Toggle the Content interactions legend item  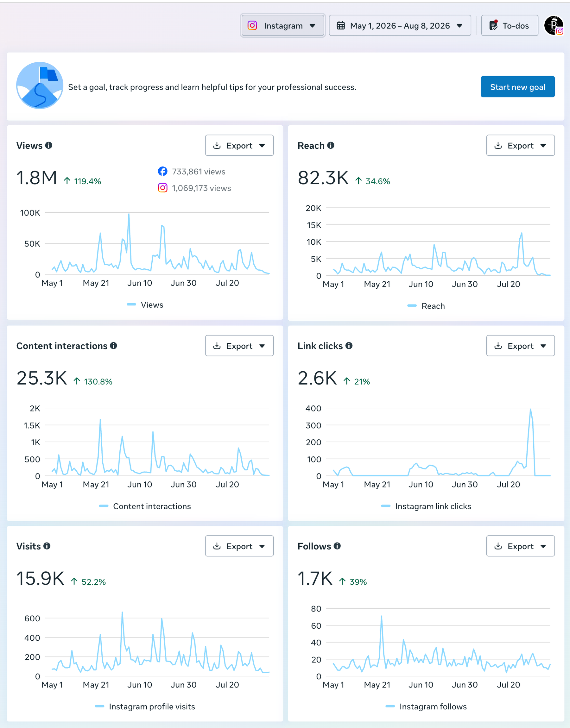tap(145, 506)
